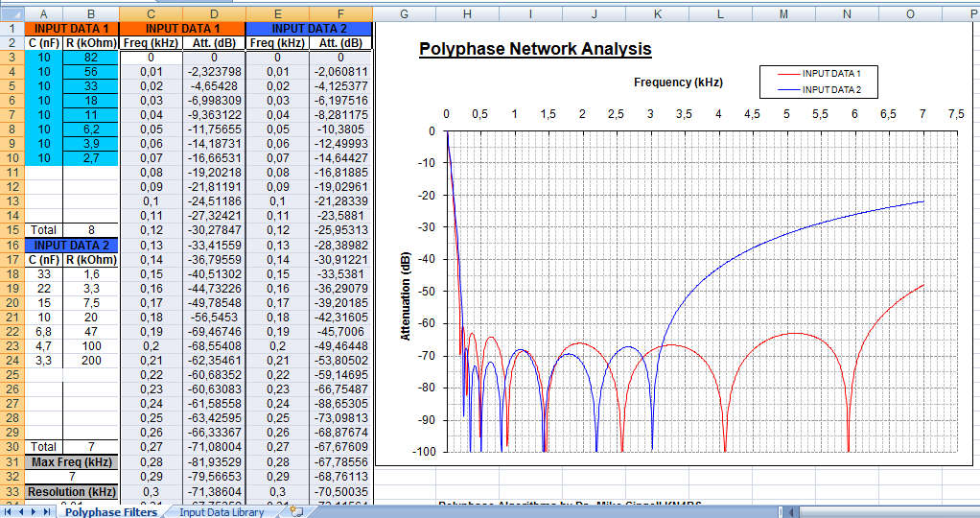Jump to the first sheet with navigation arrow
The image size is (980, 518).
point(8,511)
